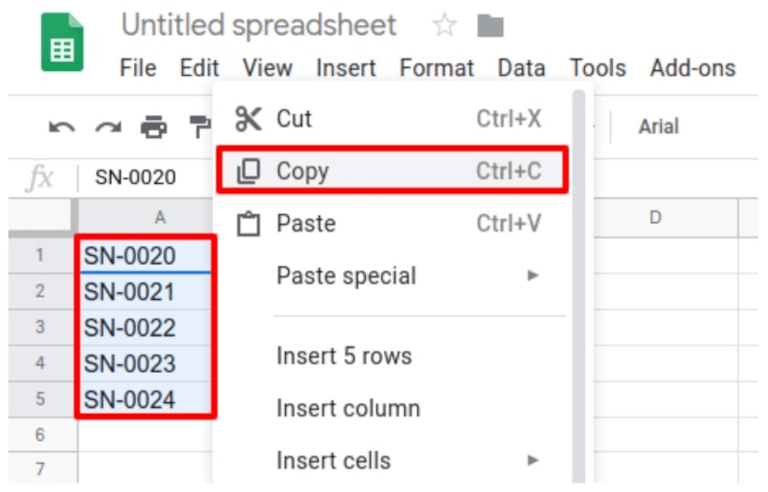
Task: Click the move to folder icon
Action: coord(490,26)
